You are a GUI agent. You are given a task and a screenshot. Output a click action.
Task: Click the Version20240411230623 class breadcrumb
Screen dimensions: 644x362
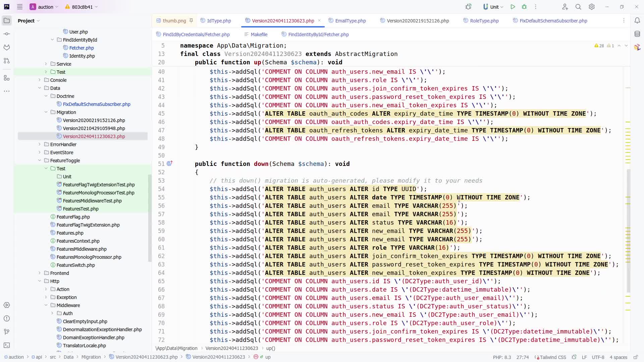point(231,348)
